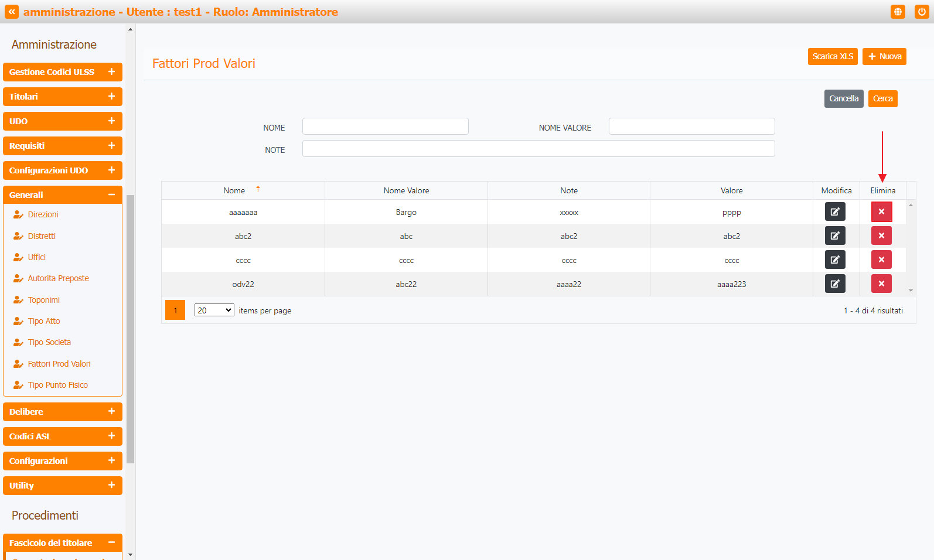This screenshot has width=934, height=560.
Task: Click the power logout icon
Action: (x=921, y=12)
